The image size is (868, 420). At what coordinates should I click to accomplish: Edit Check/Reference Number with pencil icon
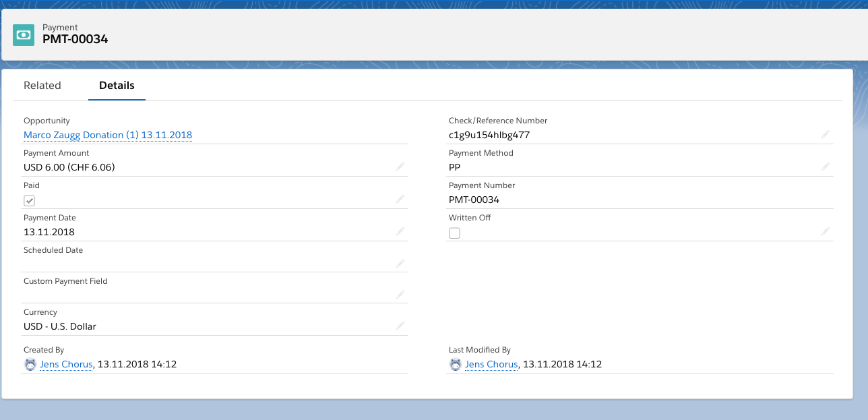click(x=826, y=134)
